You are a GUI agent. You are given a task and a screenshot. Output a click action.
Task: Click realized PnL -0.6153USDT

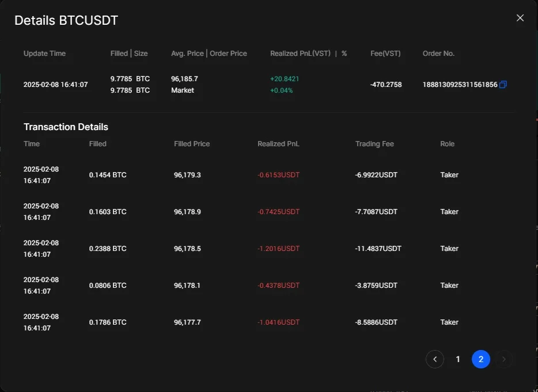[x=279, y=175]
